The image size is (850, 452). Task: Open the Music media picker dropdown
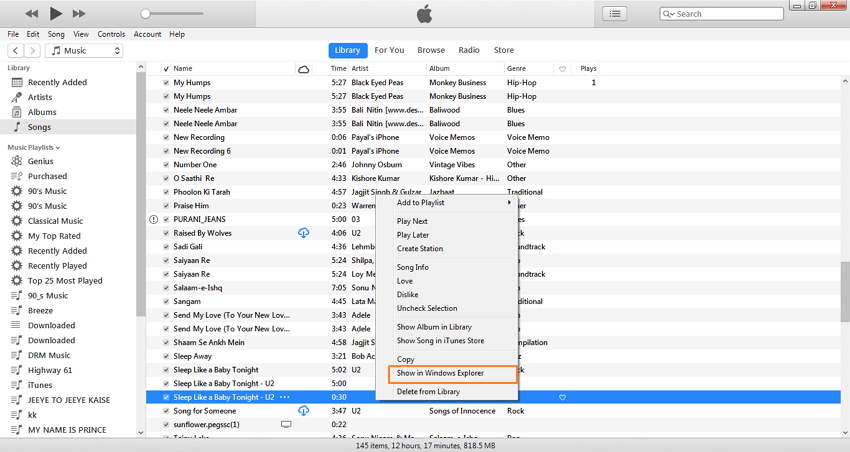[84, 50]
